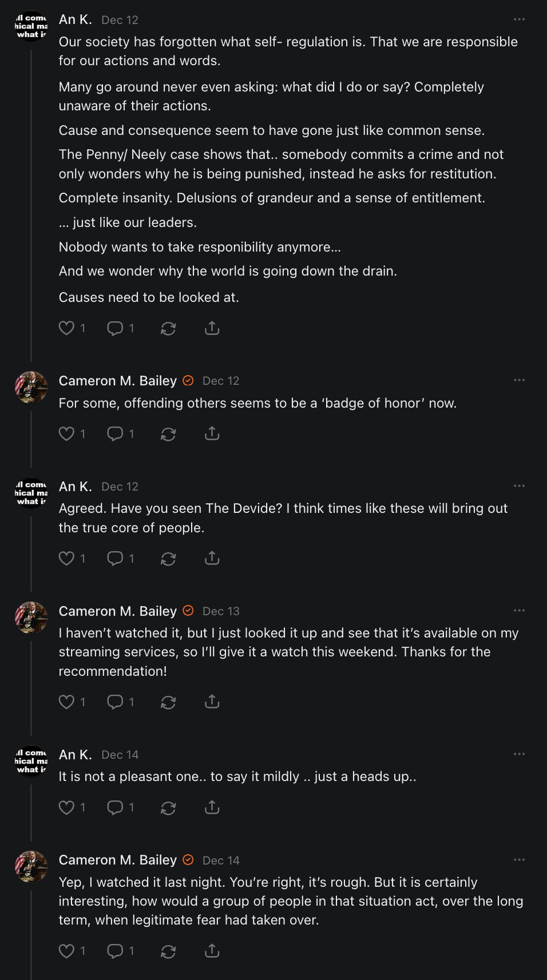This screenshot has height=980, width=547.
Task: Open Cameron M. Bailey's profile from Dec 12 comment
Action: click(x=118, y=381)
